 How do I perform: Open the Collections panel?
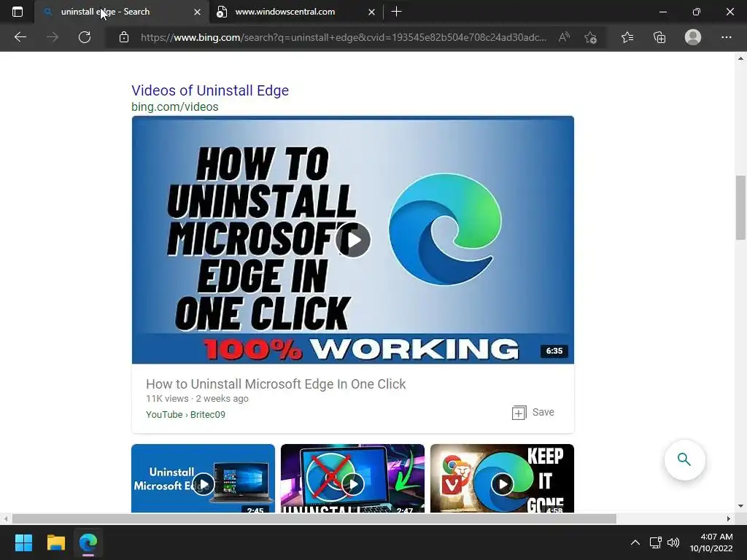659,37
